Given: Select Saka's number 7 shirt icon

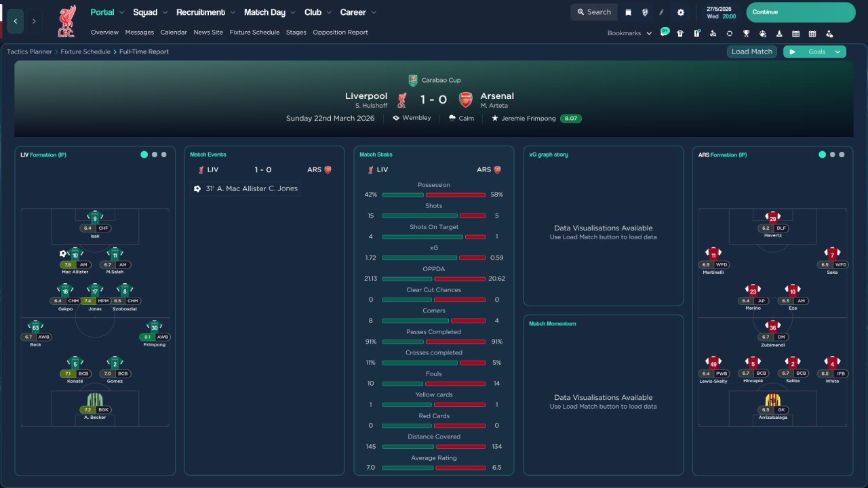Looking at the screenshot, I should tap(832, 254).
